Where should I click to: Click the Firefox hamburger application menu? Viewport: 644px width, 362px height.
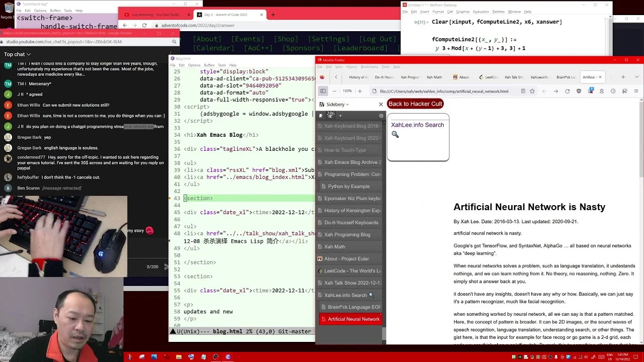coord(636,91)
